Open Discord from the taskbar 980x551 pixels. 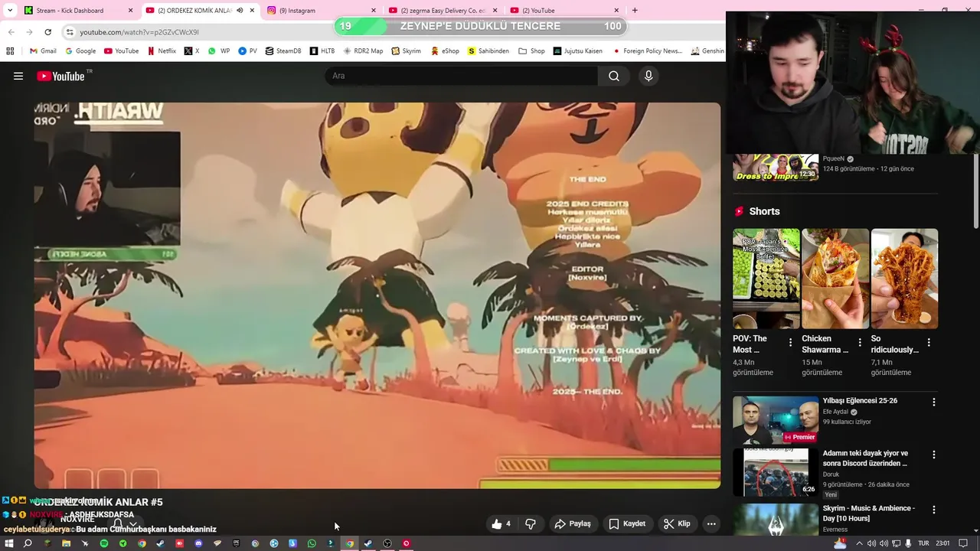click(198, 543)
